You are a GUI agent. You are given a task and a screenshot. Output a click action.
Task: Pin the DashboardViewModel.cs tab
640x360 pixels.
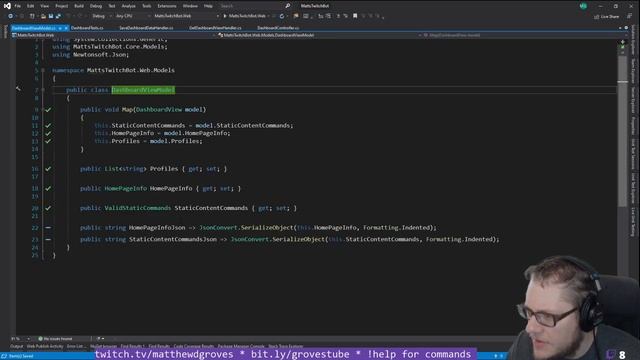60,28
